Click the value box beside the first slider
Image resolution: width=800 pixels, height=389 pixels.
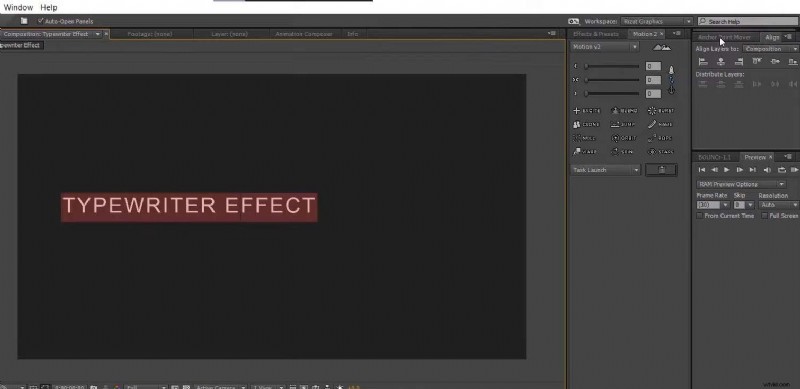point(653,66)
